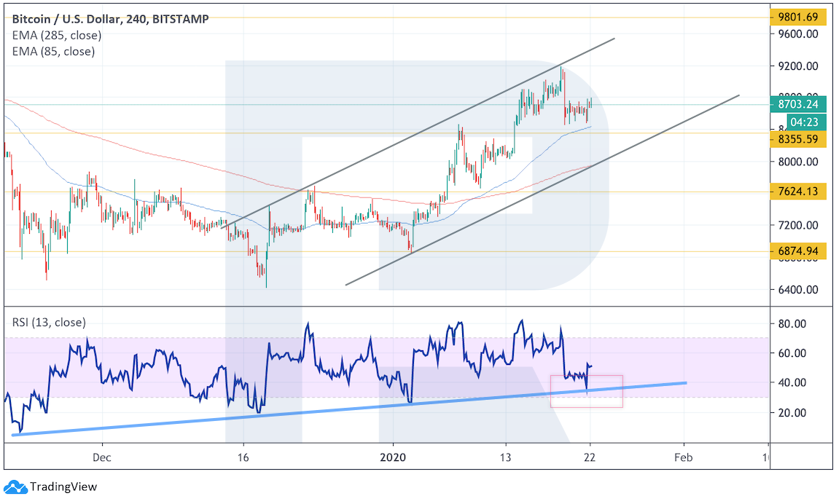Click the 'Dec' date on time axis
Image resolution: width=836 pixels, height=504 pixels.
(x=102, y=457)
